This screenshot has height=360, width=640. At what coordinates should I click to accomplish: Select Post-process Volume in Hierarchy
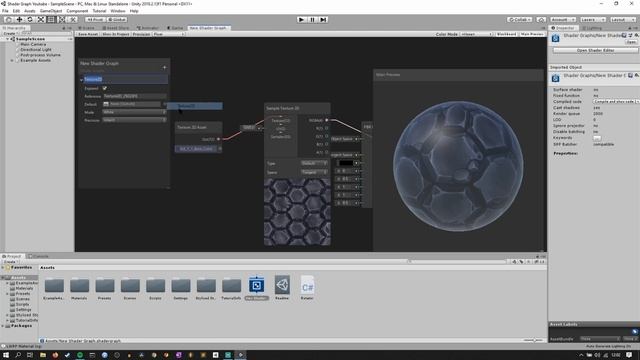coord(40,55)
